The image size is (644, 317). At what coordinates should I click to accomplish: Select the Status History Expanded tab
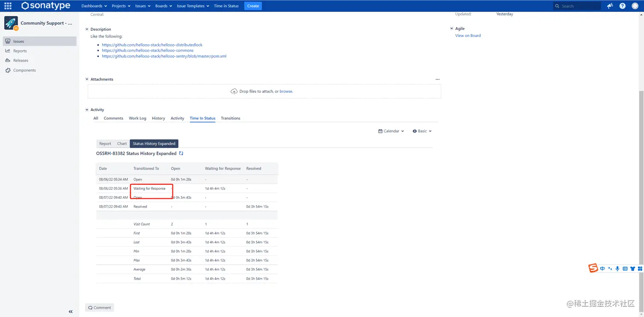(154, 144)
